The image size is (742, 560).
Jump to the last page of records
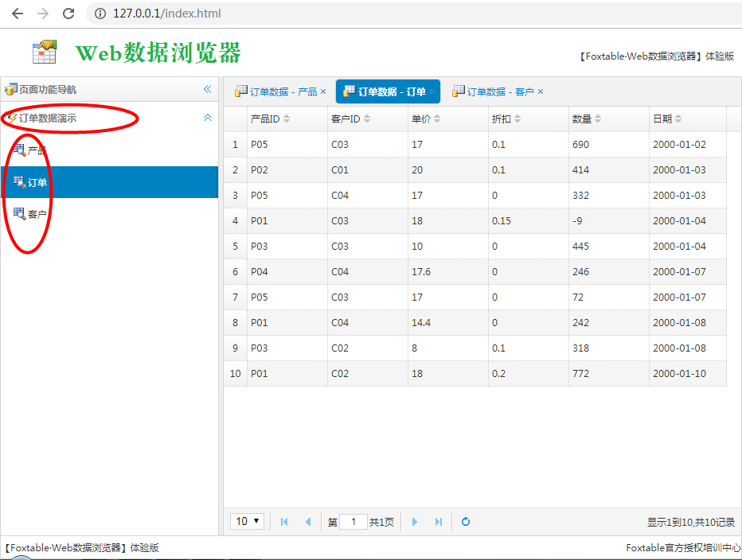[x=438, y=522]
